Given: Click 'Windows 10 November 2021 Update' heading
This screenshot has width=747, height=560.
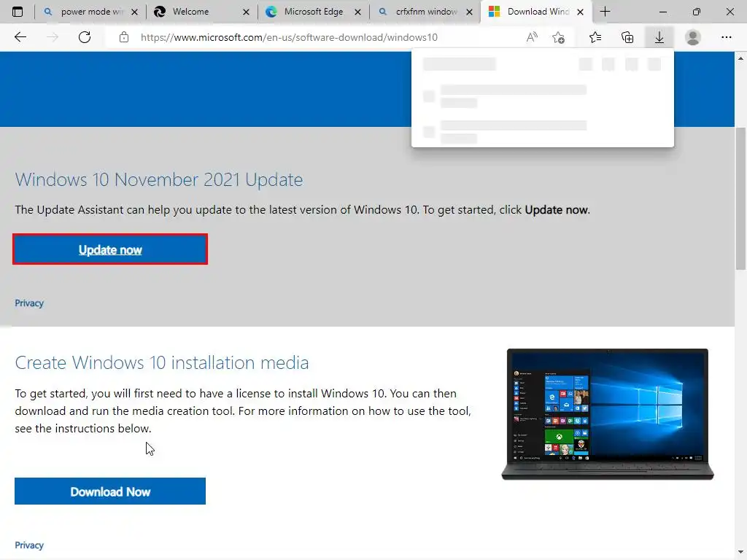Looking at the screenshot, I should 159,180.
